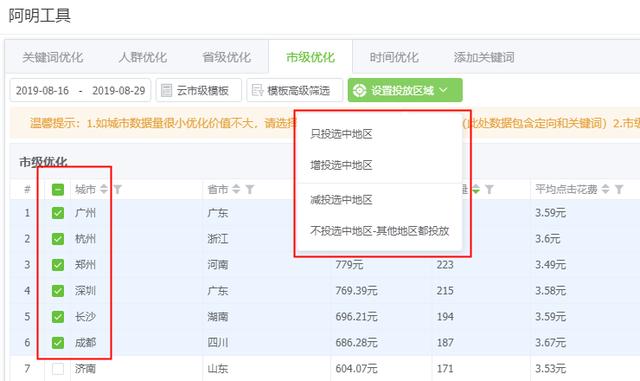Click the 686.28元 cost cell

[x=356, y=343]
